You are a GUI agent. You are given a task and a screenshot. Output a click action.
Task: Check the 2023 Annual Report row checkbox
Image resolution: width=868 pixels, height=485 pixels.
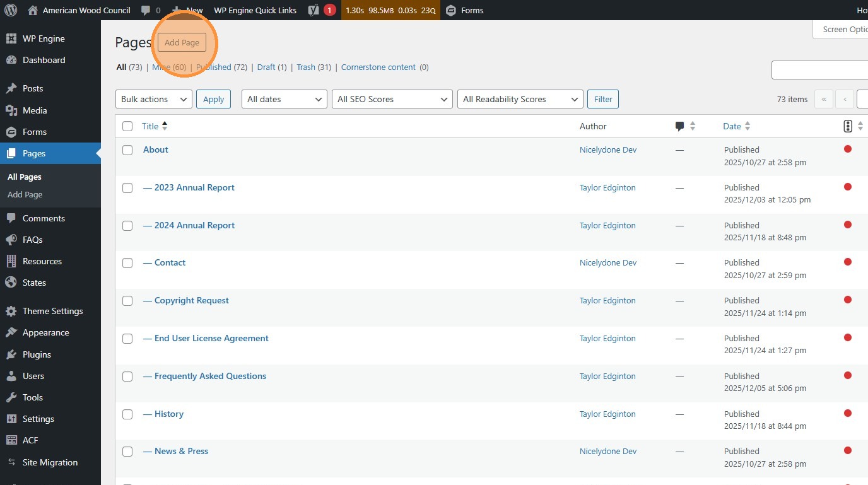tap(127, 188)
